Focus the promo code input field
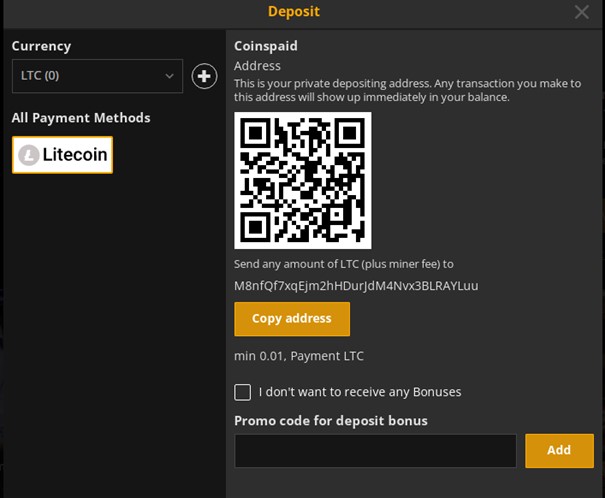 [375, 451]
